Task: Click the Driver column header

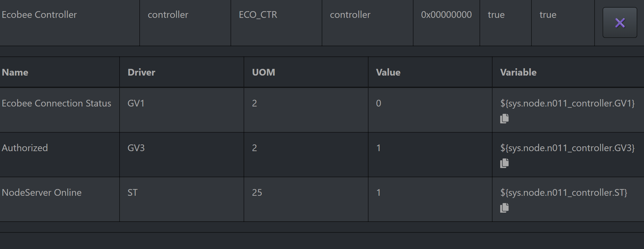Action: (x=141, y=72)
